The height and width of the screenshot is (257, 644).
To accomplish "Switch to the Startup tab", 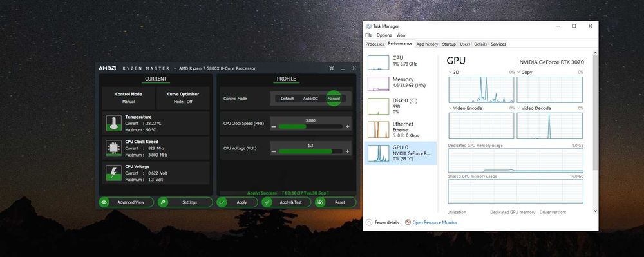I will coord(449,44).
